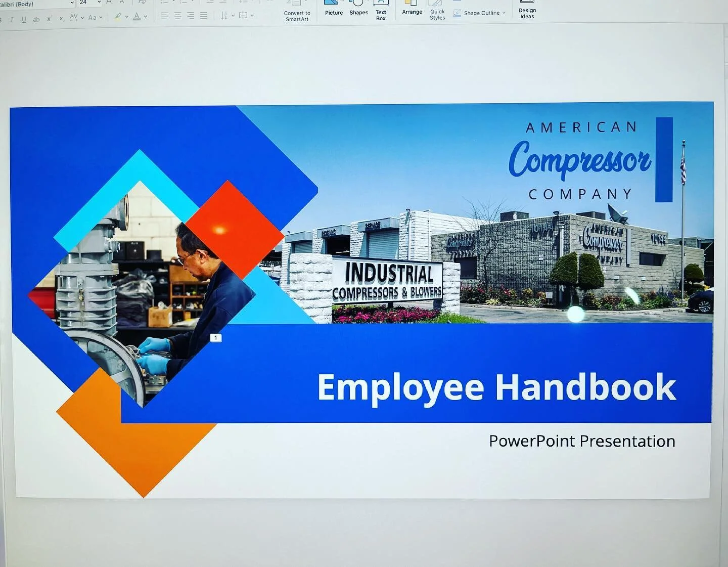Align text left
Viewport: 728px width, 567px height.
point(165,16)
